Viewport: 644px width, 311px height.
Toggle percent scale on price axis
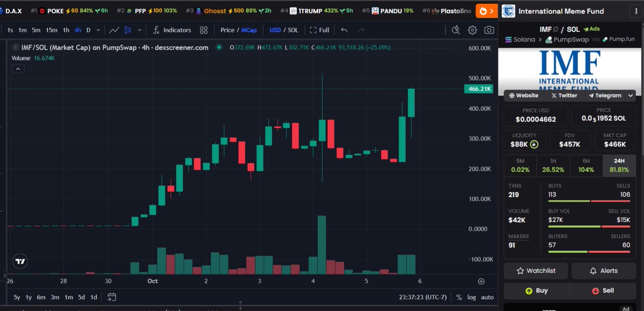459,297
